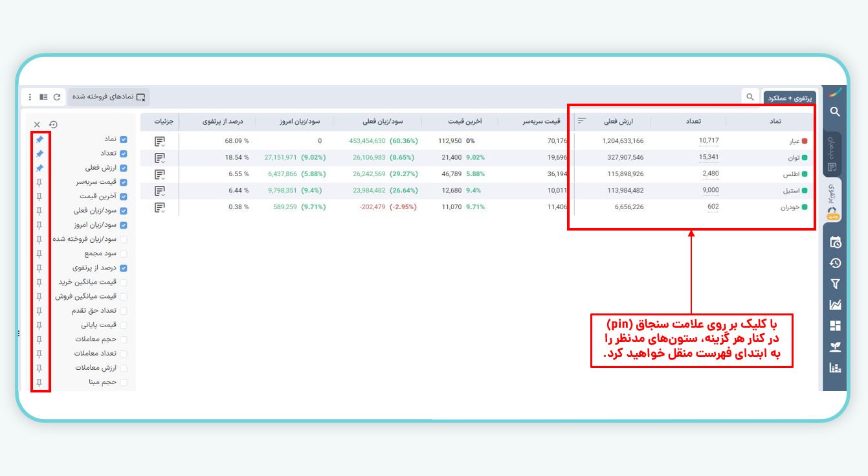Click the نمادهای فروخته شده button

pos(108,96)
